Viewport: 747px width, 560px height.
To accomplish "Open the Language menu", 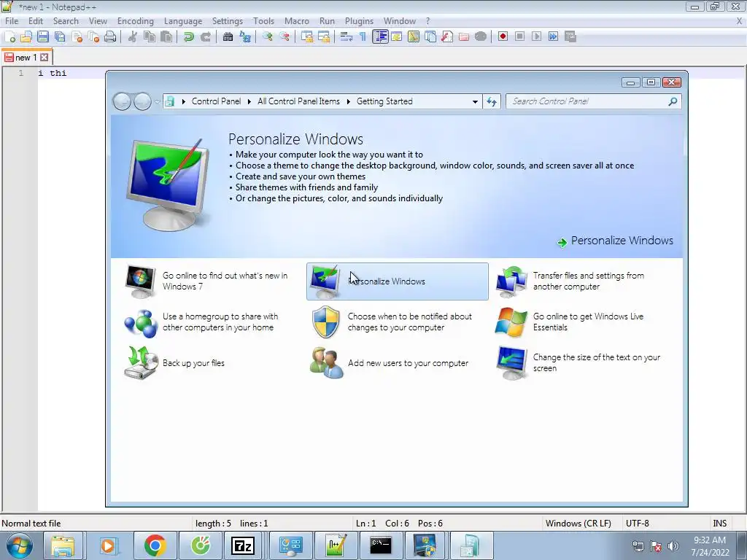I will tap(183, 21).
